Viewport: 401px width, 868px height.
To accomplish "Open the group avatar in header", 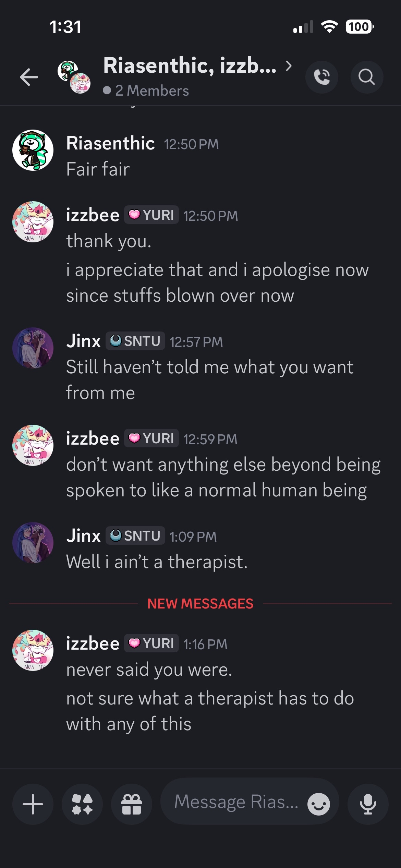I will [x=74, y=77].
